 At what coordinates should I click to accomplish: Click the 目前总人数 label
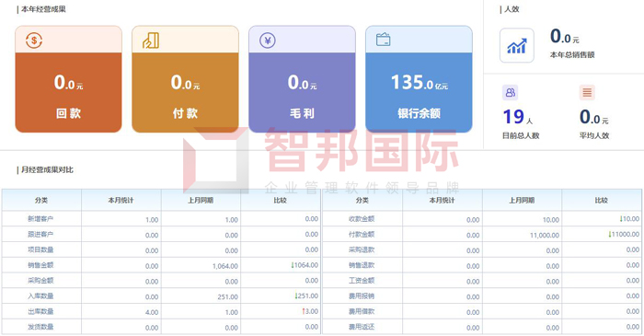click(x=521, y=135)
